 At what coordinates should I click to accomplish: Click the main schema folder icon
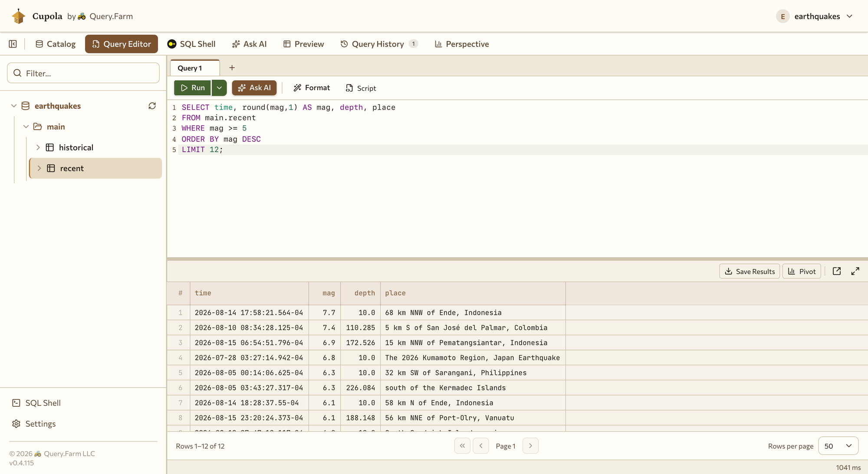[38, 127]
